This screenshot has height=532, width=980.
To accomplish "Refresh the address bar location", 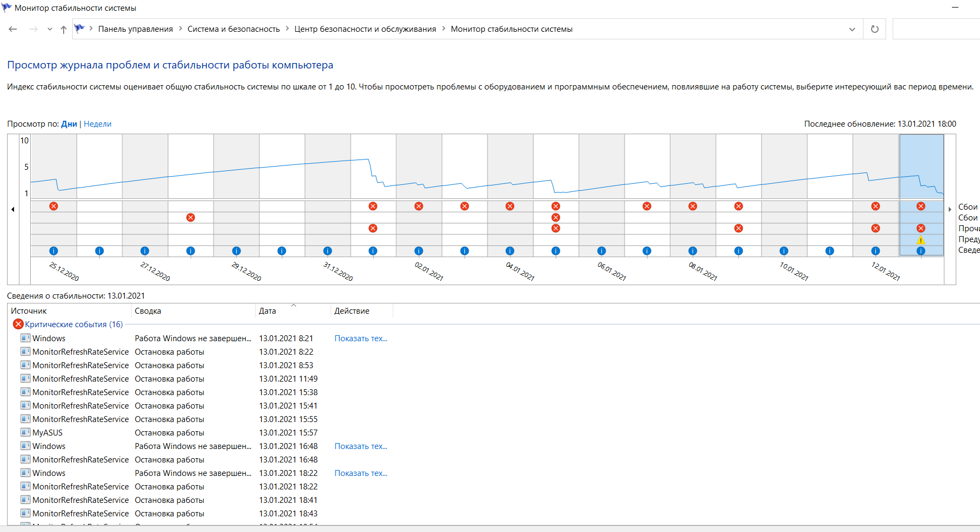I will click(x=875, y=29).
